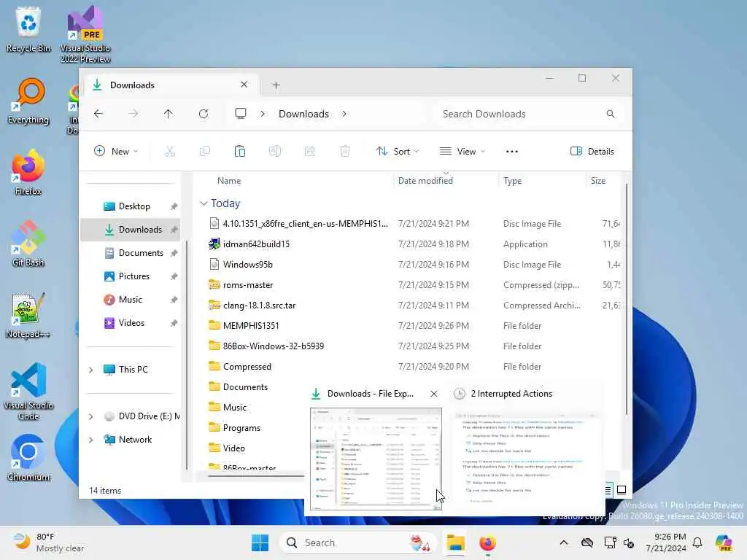
Task: Sort by Type column header
Action: coord(513,181)
